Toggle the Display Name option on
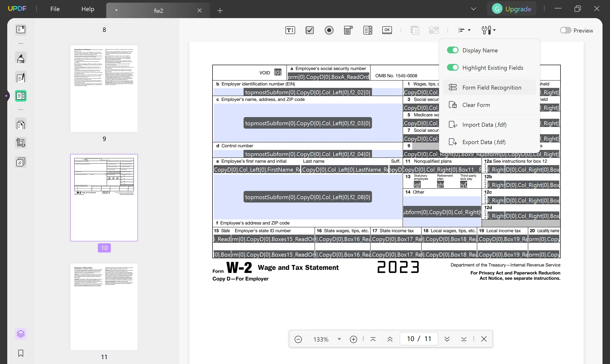 pyautogui.click(x=453, y=50)
